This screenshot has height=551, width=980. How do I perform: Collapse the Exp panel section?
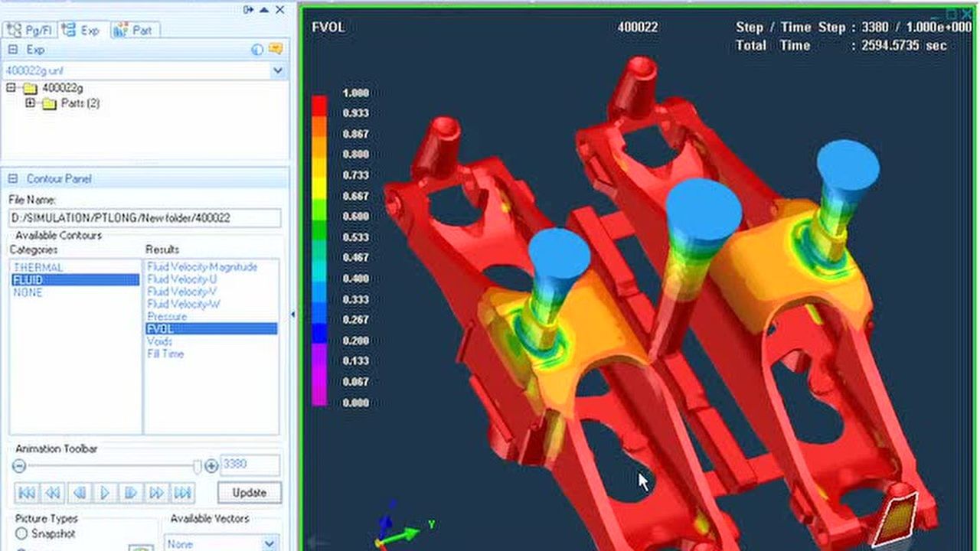(13, 50)
